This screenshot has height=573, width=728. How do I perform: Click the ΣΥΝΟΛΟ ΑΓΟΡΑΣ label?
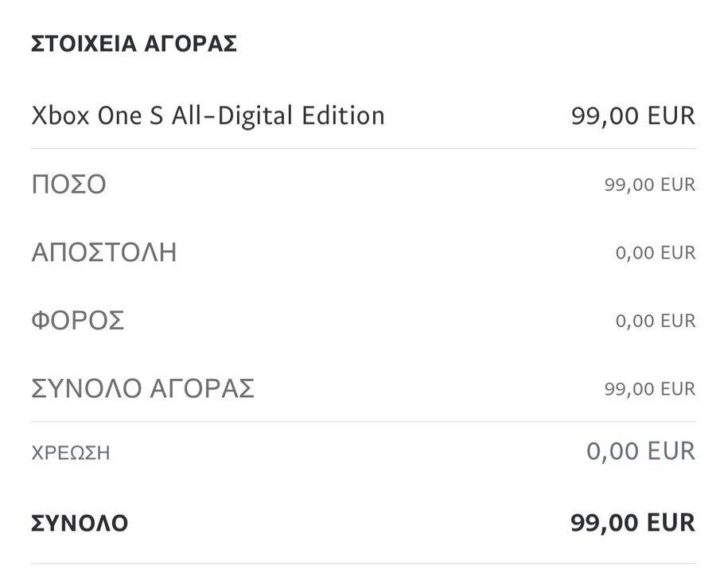click(142, 389)
